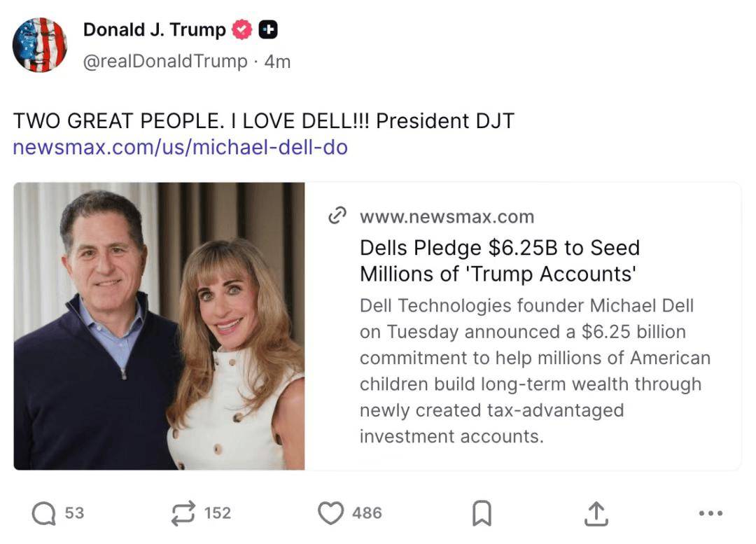Click the black plus badge beside name

click(268, 30)
